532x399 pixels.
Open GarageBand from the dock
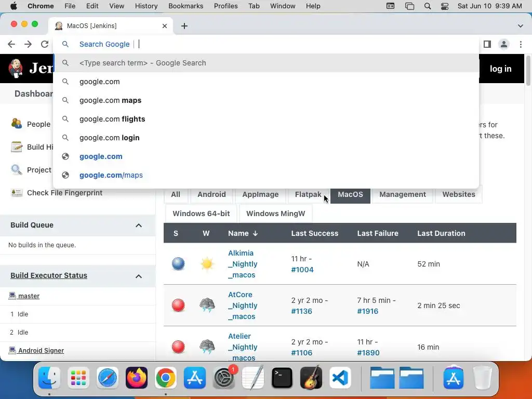[311, 378]
